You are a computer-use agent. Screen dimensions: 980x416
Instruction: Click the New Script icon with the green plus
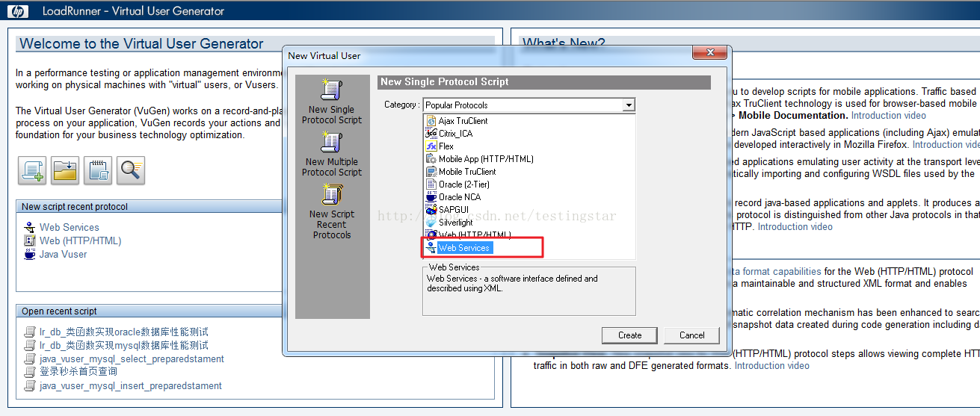[33, 171]
